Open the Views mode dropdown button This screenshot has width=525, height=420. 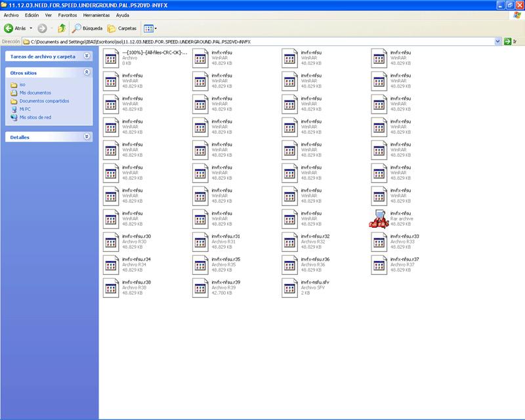[x=150, y=28]
